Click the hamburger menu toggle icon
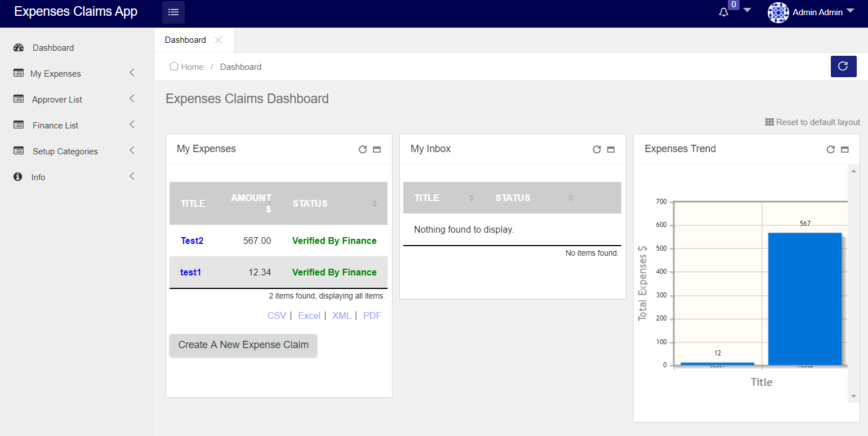The image size is (868, 436). click(173, 12)
